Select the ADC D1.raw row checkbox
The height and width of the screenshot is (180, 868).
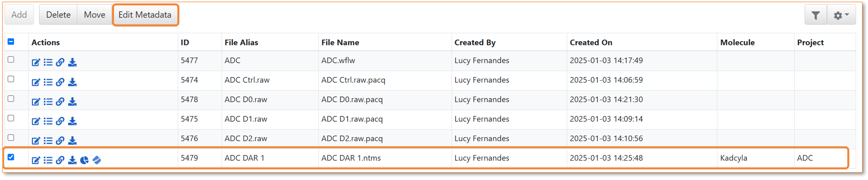[11, 118]
